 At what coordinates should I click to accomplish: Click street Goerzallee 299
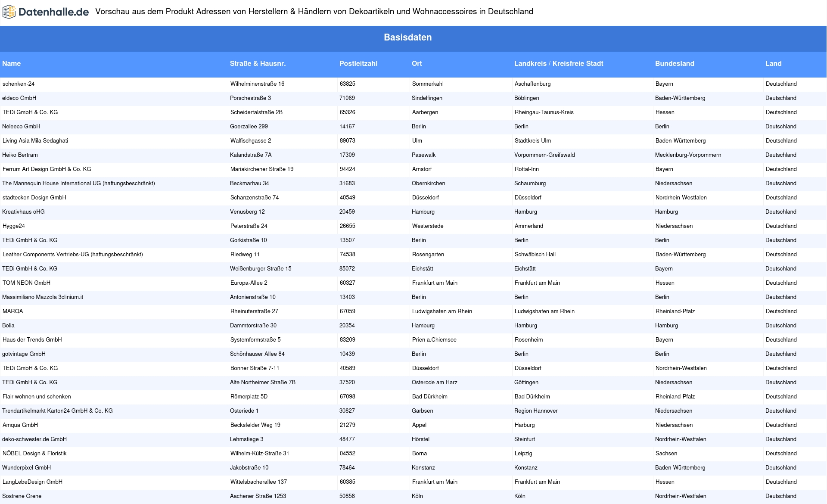249,127
